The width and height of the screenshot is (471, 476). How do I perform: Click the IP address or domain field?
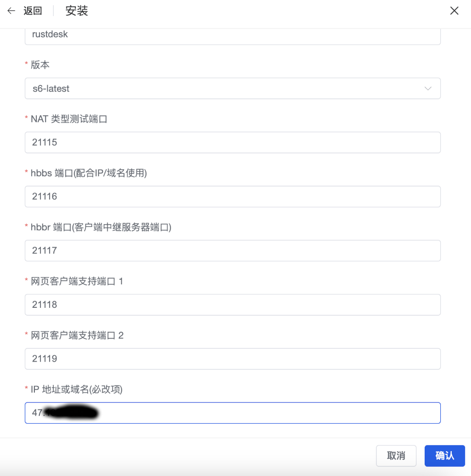[233, 413]
